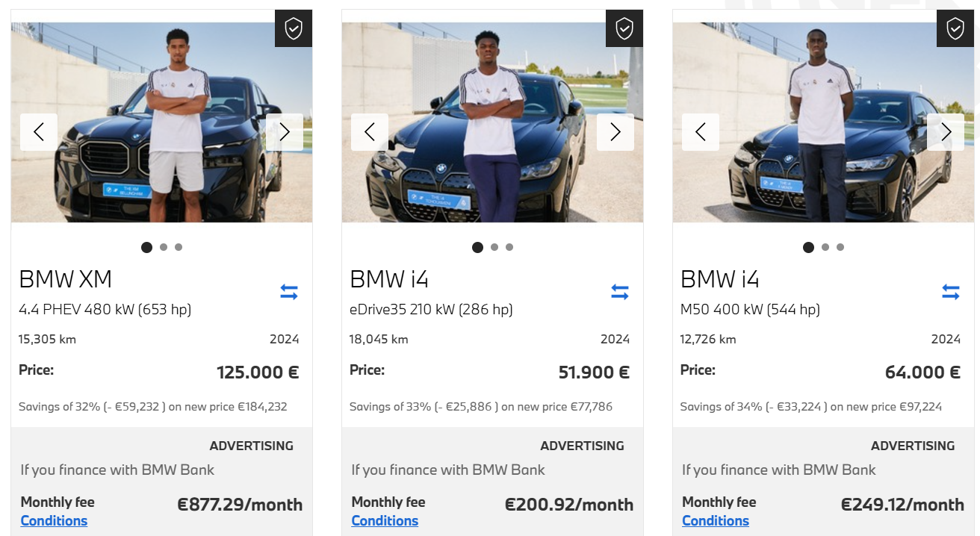Click the compare arrows icon for BMW XM

click(x=289, y=292)
